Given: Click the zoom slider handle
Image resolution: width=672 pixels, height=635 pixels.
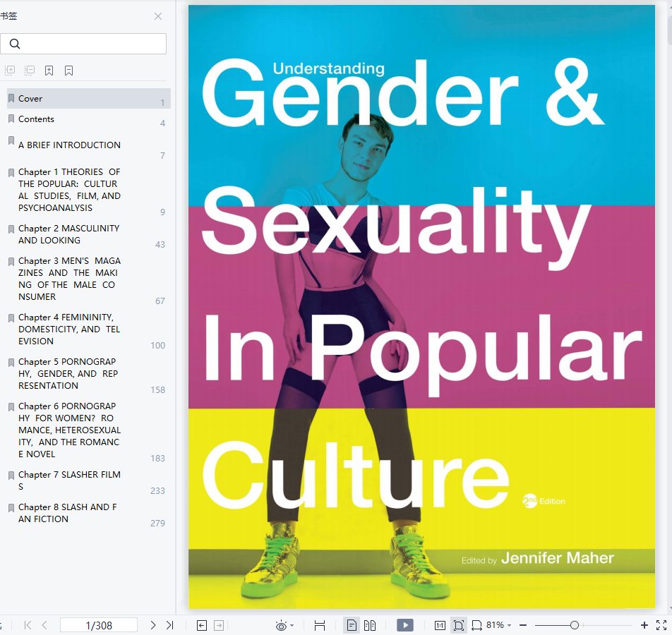Looking at the screenshot, I should pos(575,626).
